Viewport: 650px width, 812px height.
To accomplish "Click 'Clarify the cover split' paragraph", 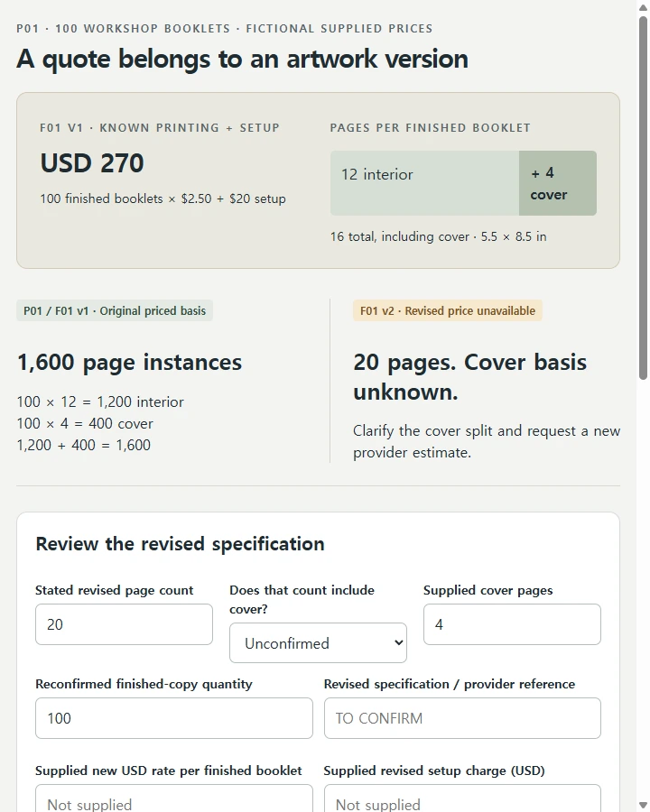I will [487, 442].
